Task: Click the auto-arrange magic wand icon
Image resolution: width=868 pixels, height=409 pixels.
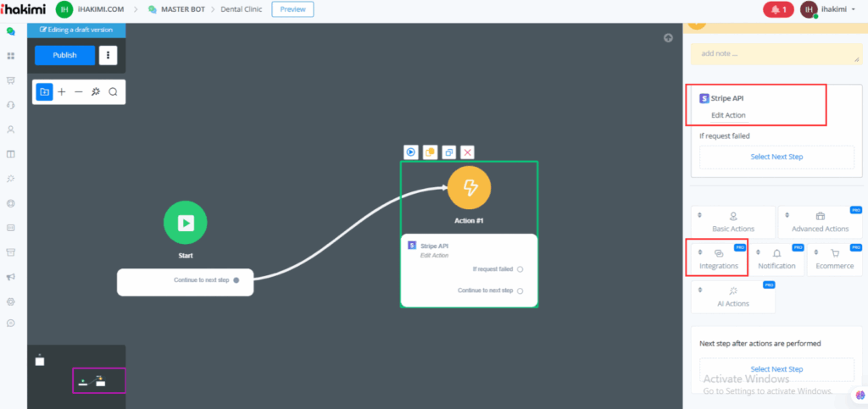Action: [x=96, y=91]
